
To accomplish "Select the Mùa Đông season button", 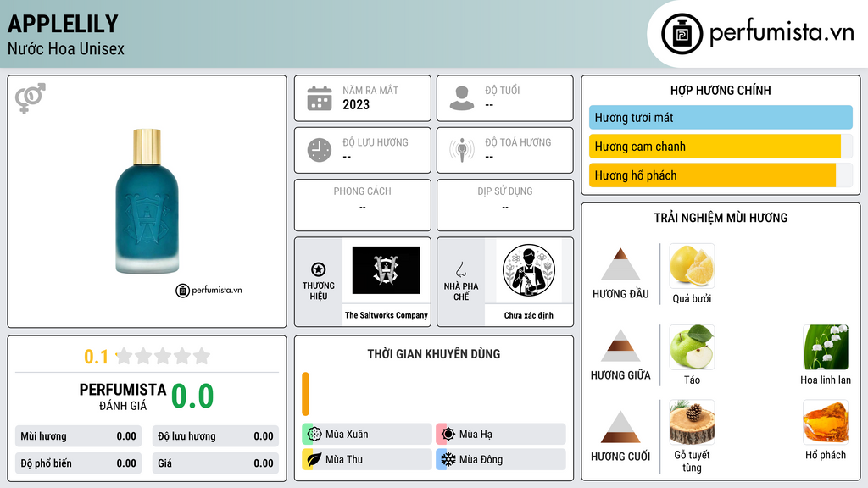I will [501, 459].
